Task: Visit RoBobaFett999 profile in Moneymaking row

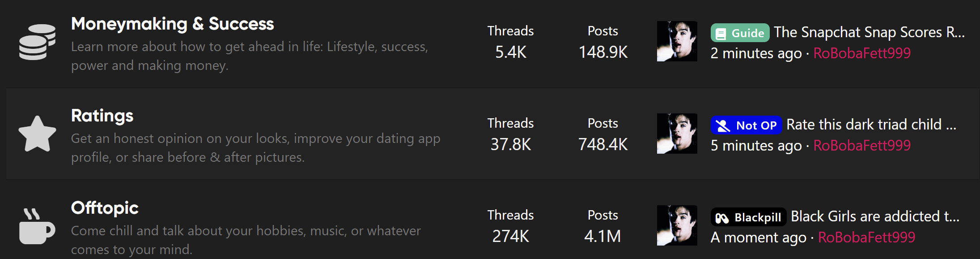Action: point(862,53)
